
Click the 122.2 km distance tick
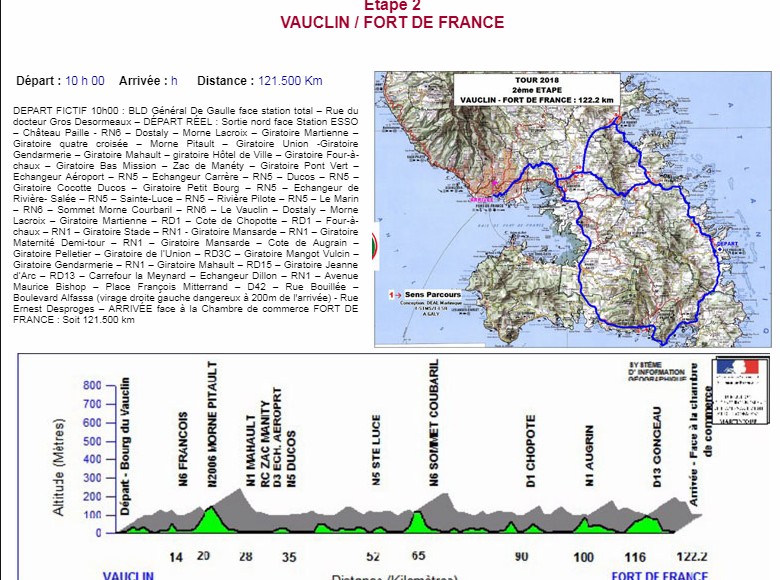691,557
